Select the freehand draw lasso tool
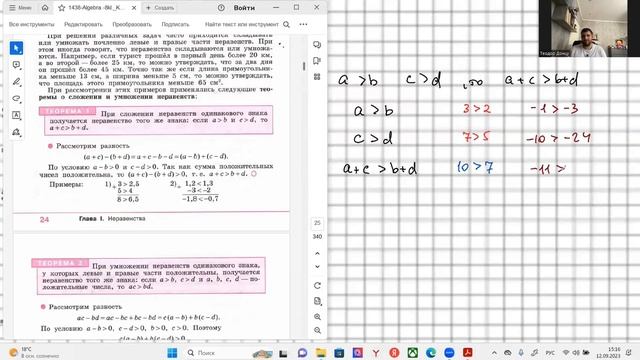640x360 pixels. click(16, 98)
